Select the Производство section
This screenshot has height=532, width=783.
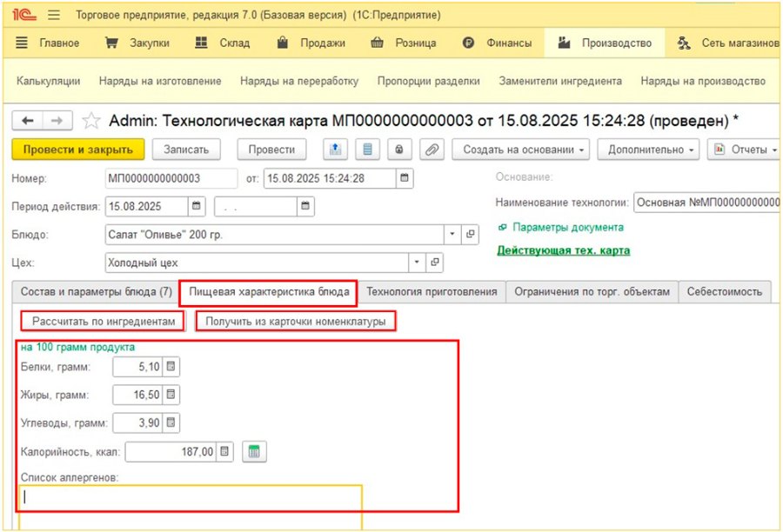[x=605, y=43]
